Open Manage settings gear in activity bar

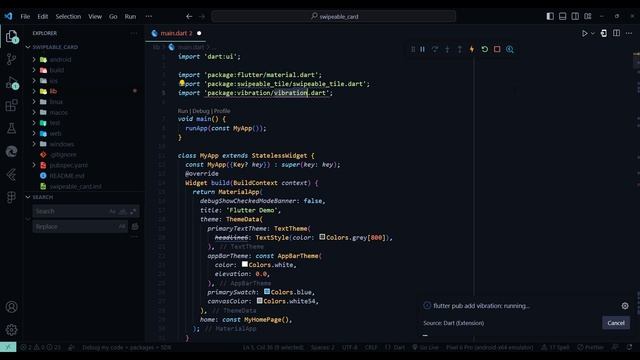[x=11, y=329]
